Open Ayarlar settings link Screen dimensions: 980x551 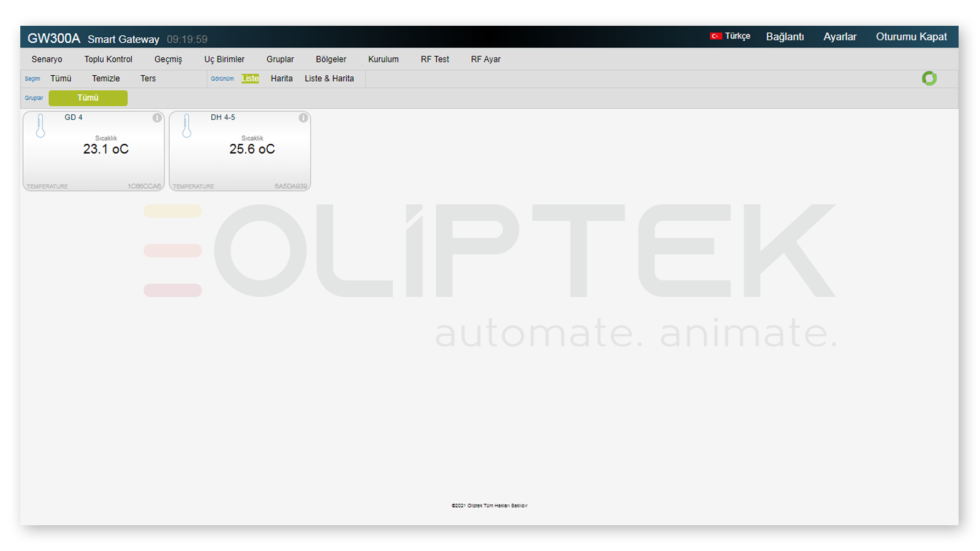[x=840, y=37]
